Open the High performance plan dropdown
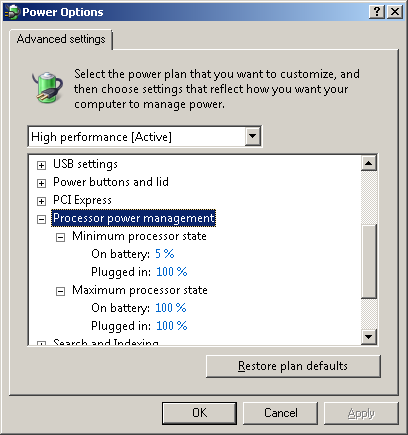 (x=253, y=136)
